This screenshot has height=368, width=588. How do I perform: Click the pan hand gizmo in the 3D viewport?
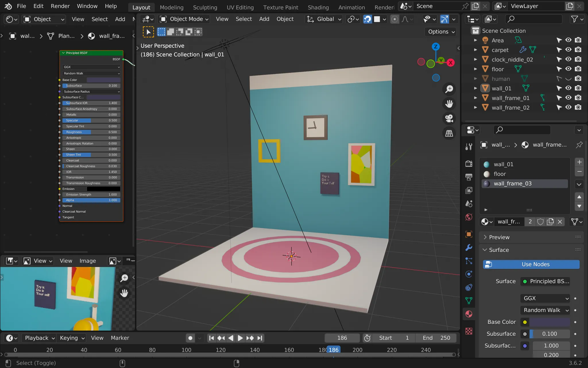(449, 104)
